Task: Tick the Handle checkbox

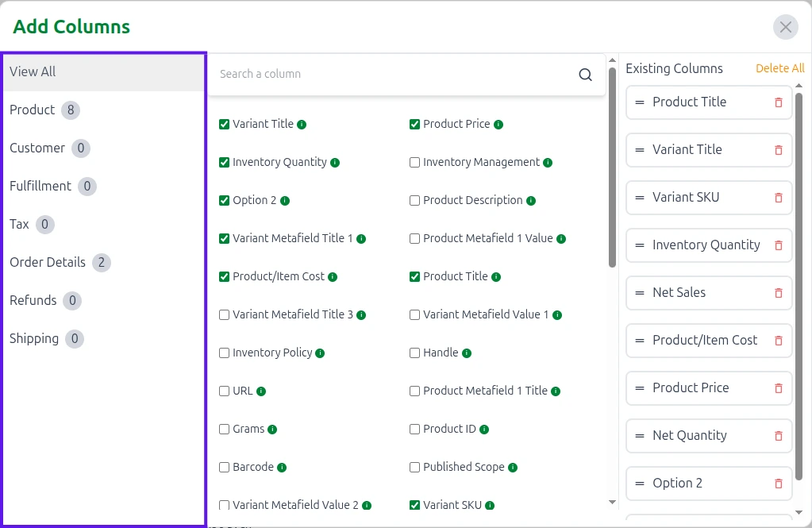Action: click(415, 353)
